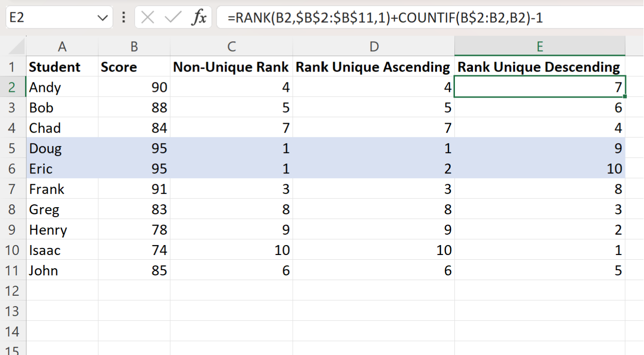Confirm formula entry with checkmark icon

(173, 18)
